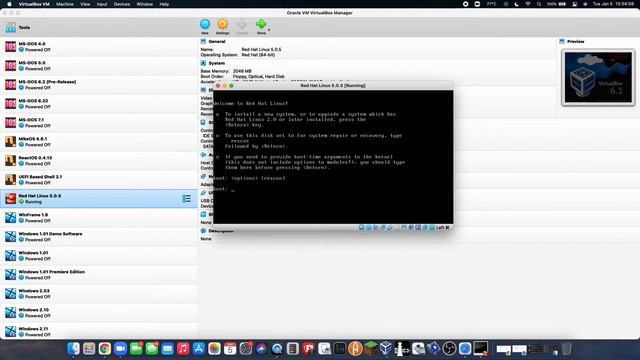Select the MS-DOS 4.0 virtual machine

(99, 47)
